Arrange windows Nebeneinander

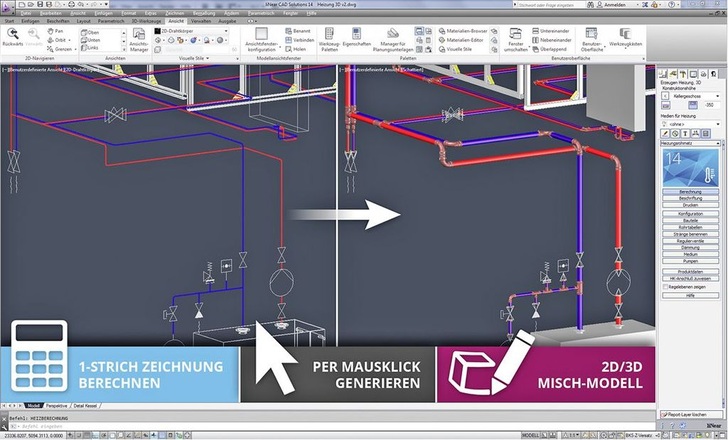(x=552, y=40)
